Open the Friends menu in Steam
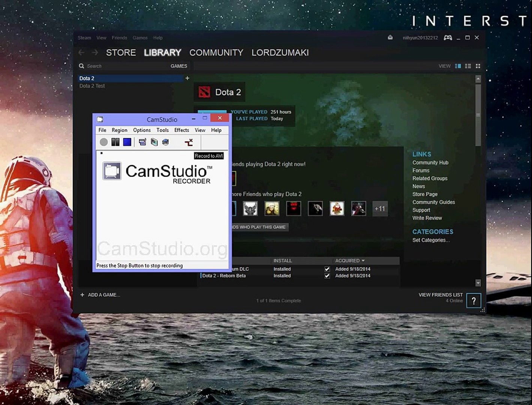The width and height of the screenshot is (532, 405). pyautogui.click(x=119, y=38)
